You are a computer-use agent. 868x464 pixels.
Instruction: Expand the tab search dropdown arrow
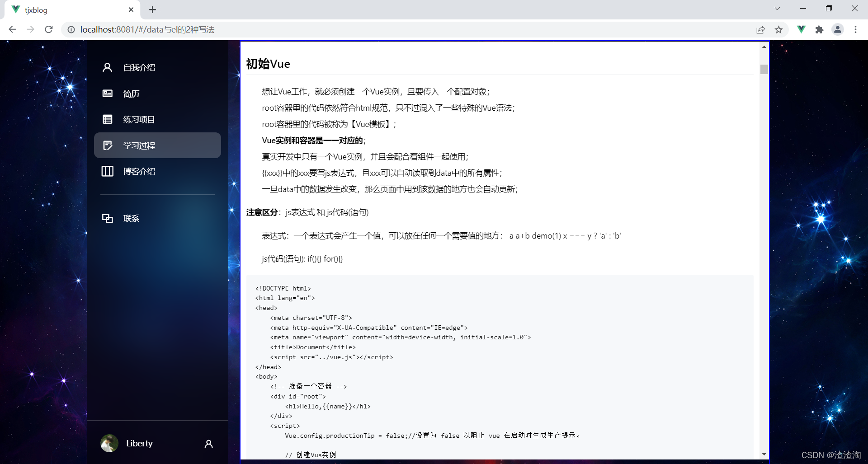(777, 9)
